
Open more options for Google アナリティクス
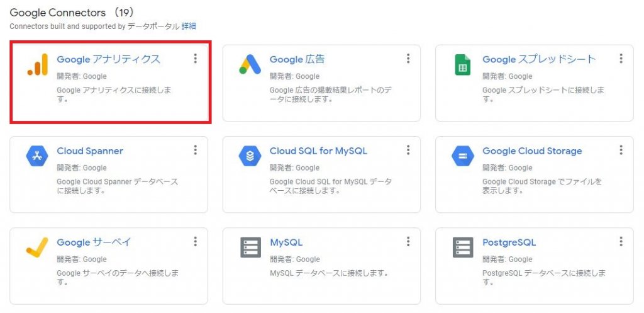coord(195,59)
